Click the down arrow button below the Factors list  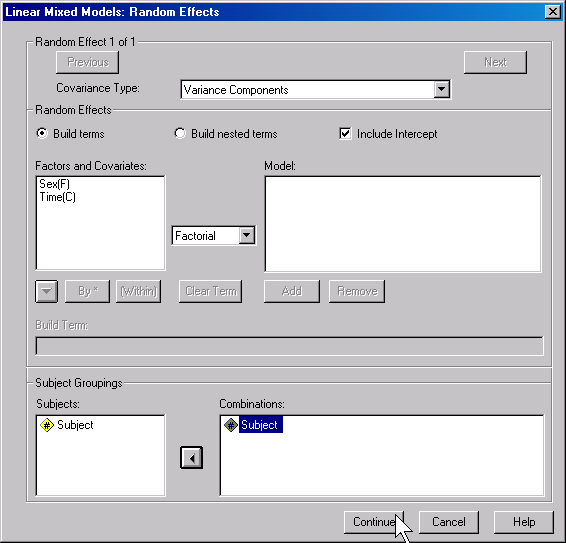click(47, 291)
